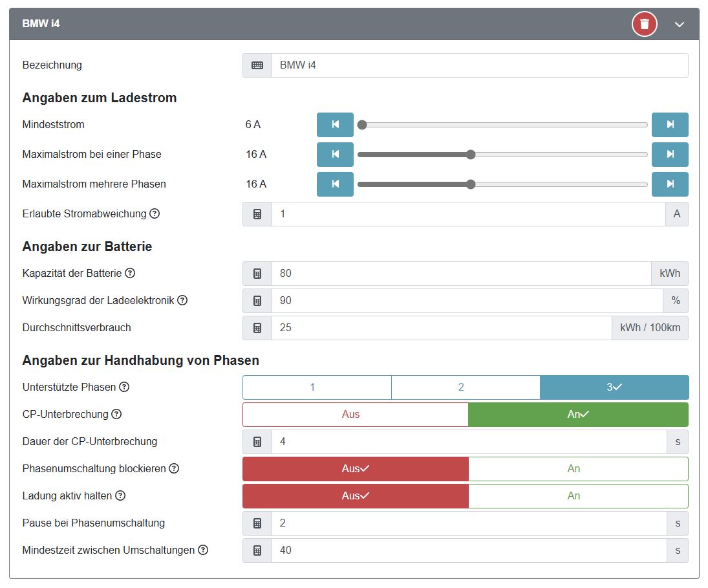Set Phasenumschaltung blockieren to Aus
Screen dimensions: 708x588
tap(356, 469)
